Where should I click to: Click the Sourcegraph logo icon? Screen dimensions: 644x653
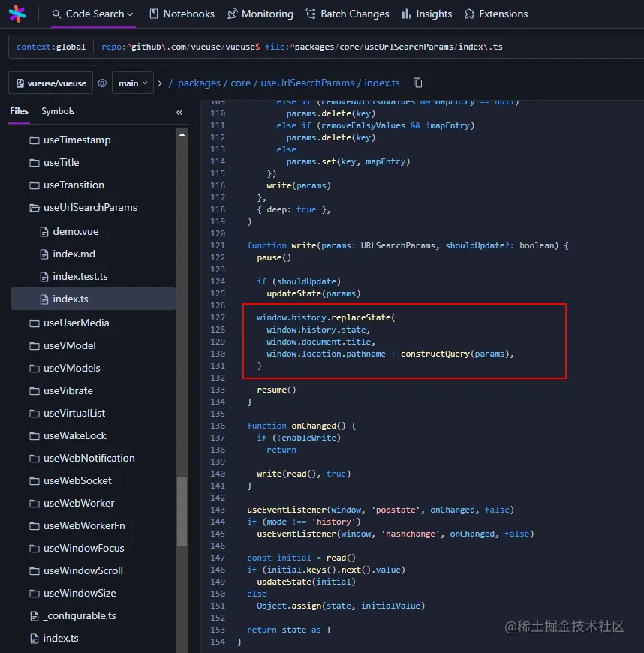[x=17, y=14]
